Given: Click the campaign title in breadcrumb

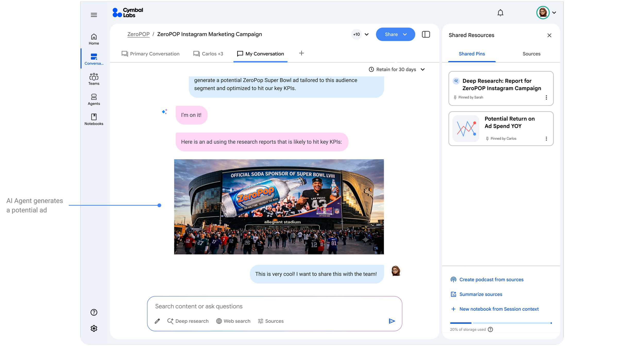Looking at the screenshot, I should [209, 34].
